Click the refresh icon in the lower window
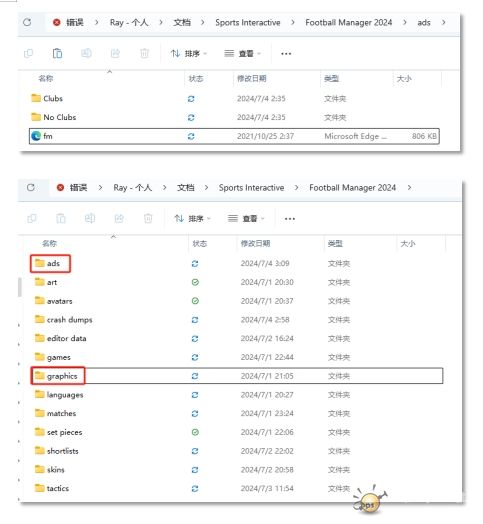This screenshot has height=524, width=483. pos(31,187)
